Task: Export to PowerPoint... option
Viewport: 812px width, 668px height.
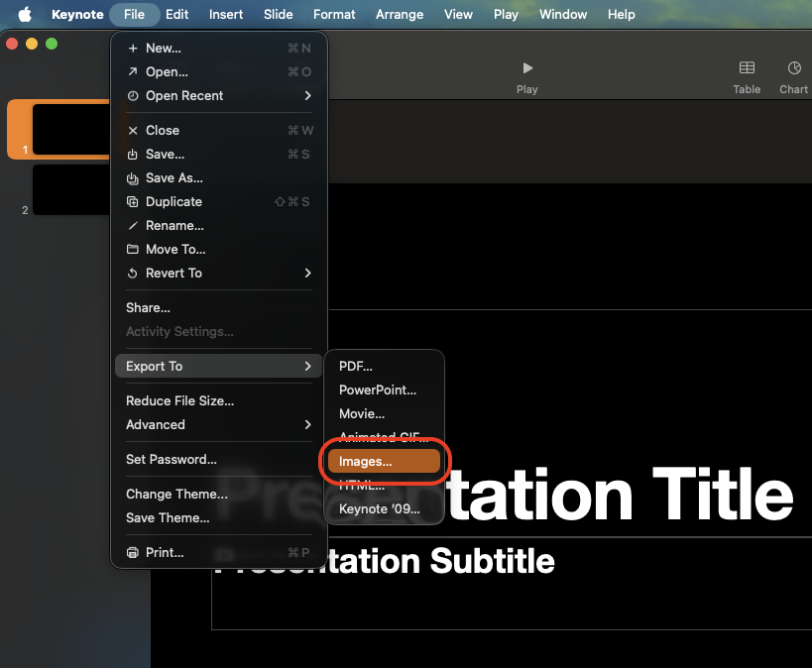Action: click(384, 390)
